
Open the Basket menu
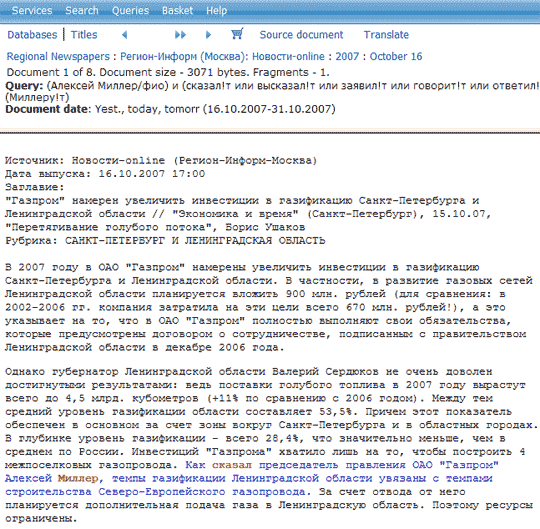[x=177, y=11]
